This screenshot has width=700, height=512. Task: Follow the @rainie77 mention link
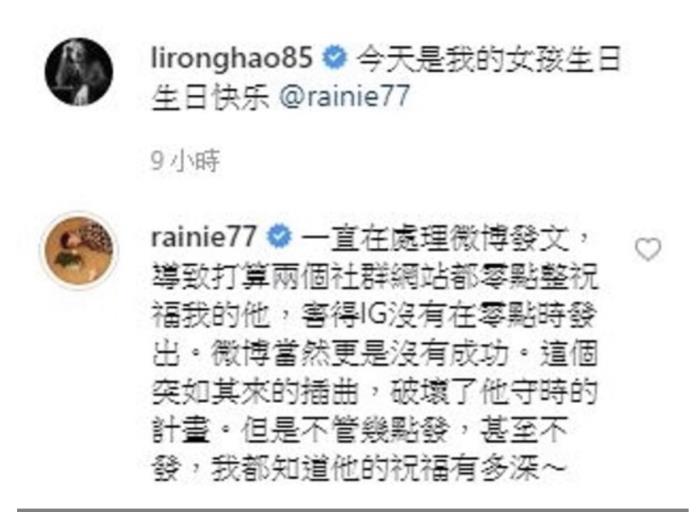coord(345,96)
